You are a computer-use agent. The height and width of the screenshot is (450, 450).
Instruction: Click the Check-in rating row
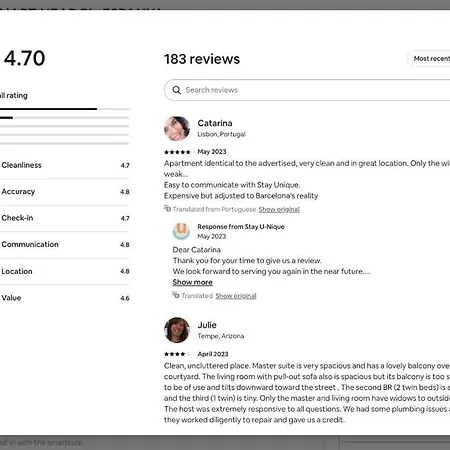click(x=65, y=218)
